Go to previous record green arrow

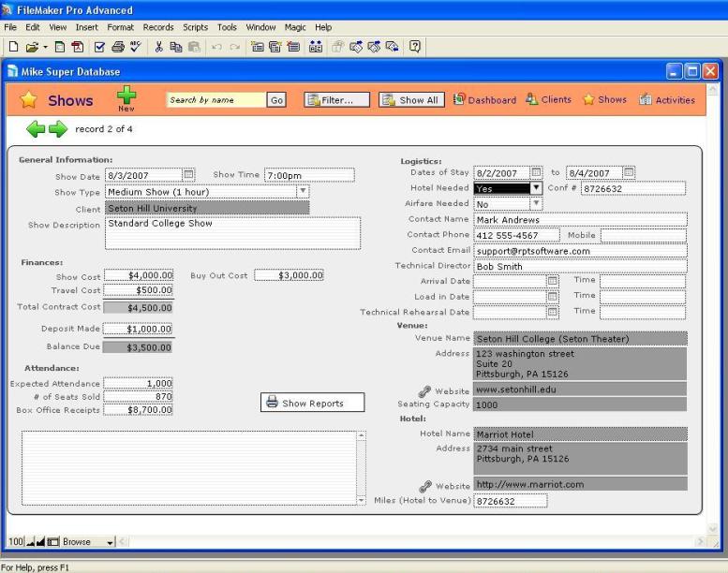36,129
